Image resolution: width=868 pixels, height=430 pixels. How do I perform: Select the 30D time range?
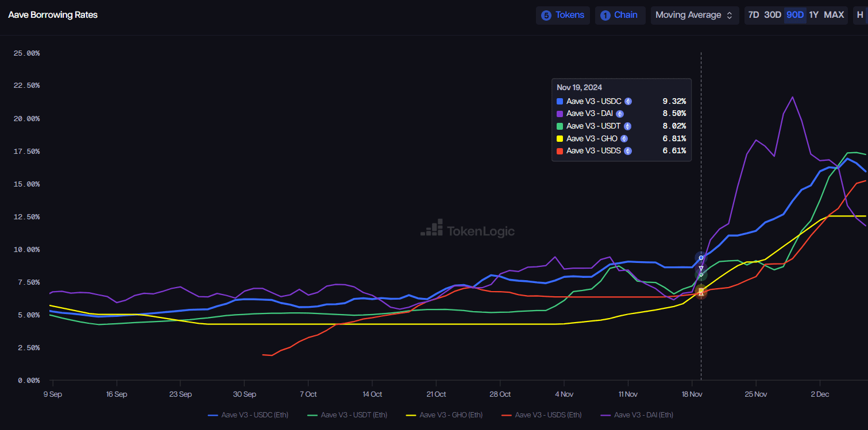tap(772, 15)
